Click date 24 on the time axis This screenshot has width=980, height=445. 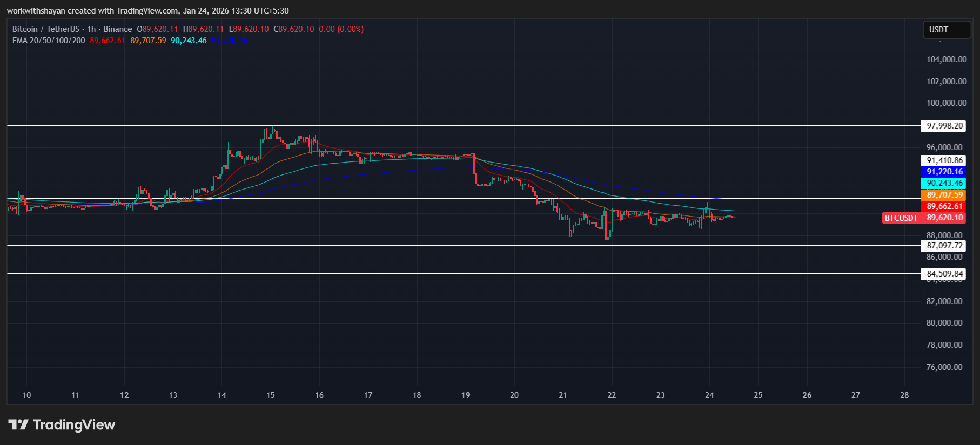click(x=709, y=395)
